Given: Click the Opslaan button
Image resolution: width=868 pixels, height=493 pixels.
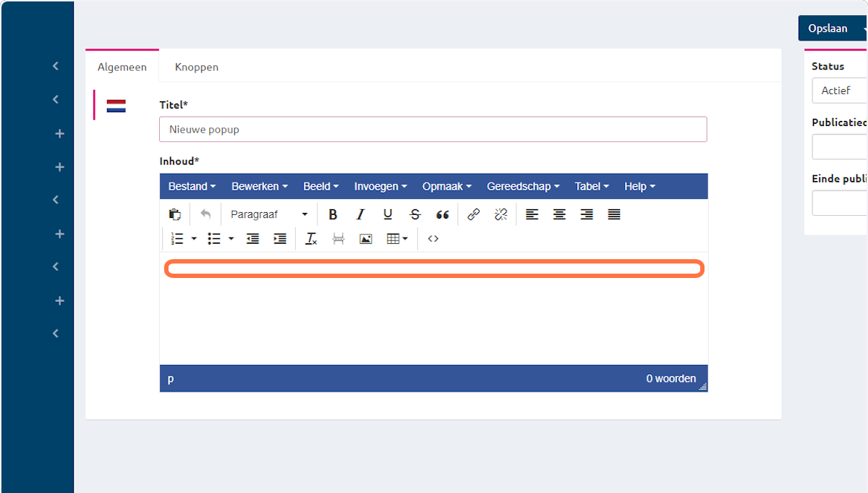Looking at the screenshot, I should 827,28.
